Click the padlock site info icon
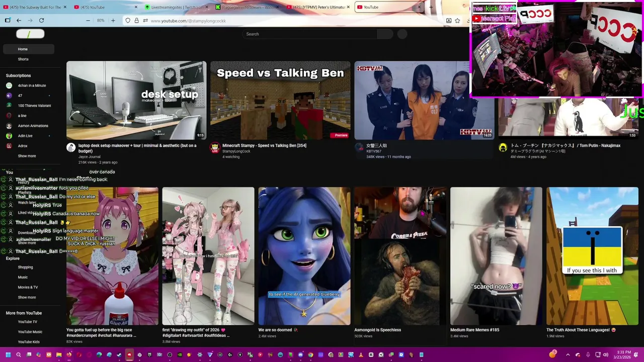Screen dimensions: 644x362 pos(136,21)
